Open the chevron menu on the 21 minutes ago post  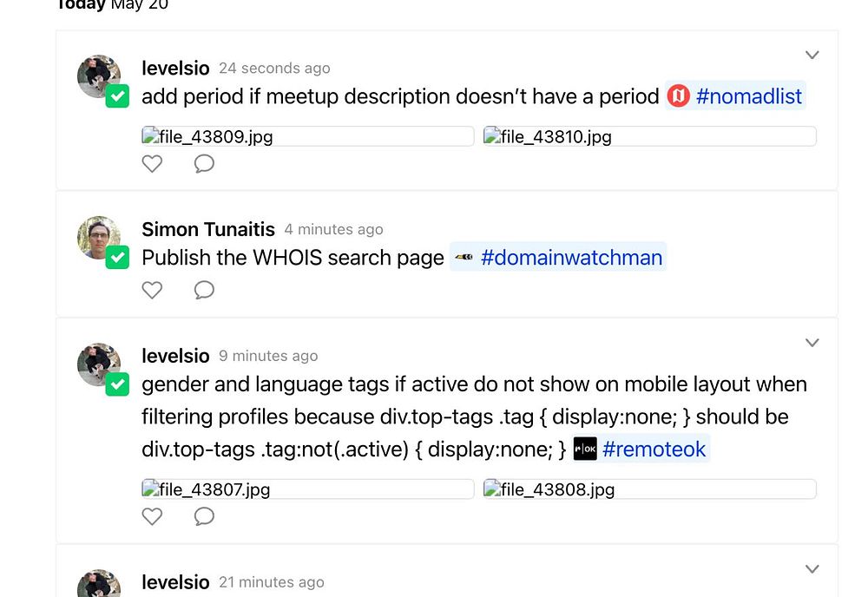click(812, 568)
